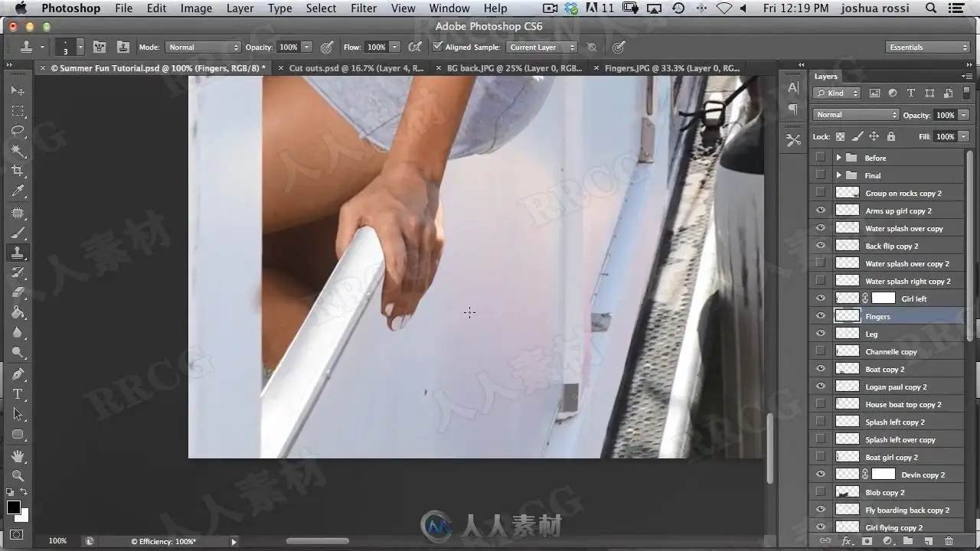Show the Water splash right copy 2 layer
The height and width of the screenshot is (551, 980).
(x=821, y=281)
